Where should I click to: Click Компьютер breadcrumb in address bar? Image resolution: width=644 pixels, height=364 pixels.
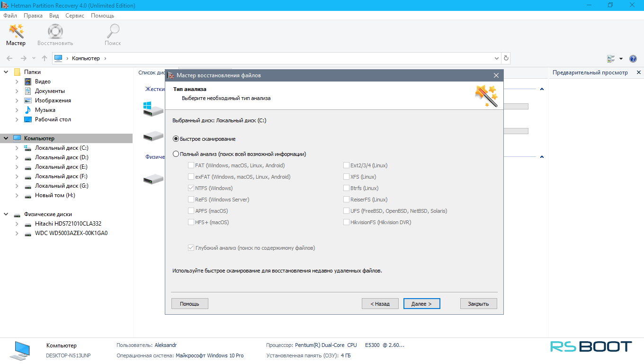click(86, 58)
